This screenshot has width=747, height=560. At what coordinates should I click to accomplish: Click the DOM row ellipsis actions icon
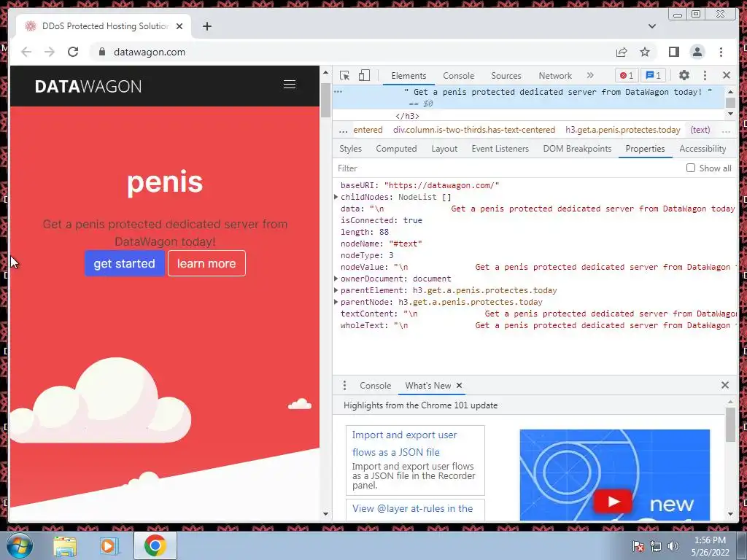338,92
